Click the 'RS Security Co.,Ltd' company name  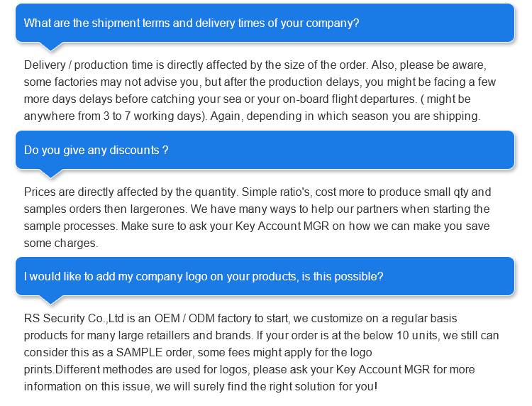tap(74, 319)
